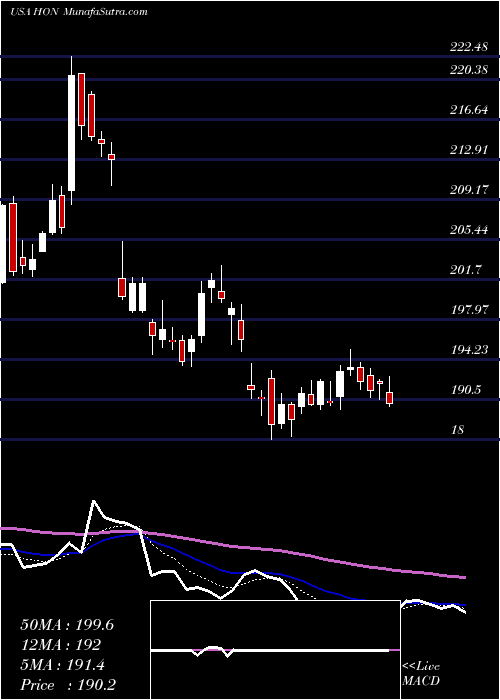Click the 50MA : 199.6 readout
This screenshot has height=700, width=500.
[67, 625]
